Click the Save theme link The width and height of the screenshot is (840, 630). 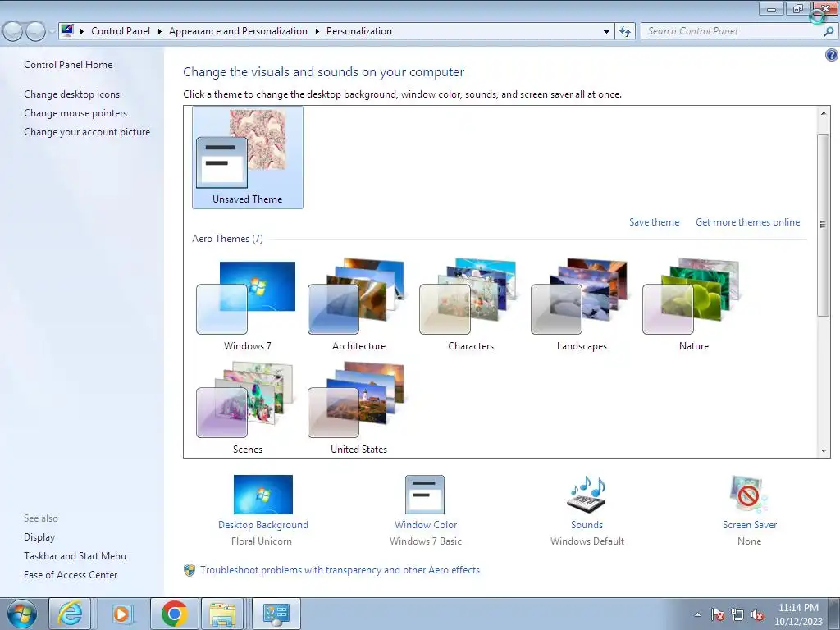pyautogui.click(x=654, y=222)
